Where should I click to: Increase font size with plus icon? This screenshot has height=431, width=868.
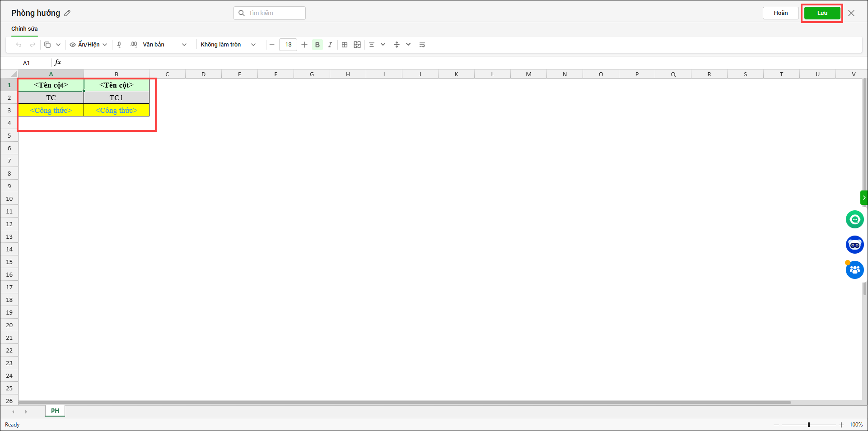click(x=304, y=45)
